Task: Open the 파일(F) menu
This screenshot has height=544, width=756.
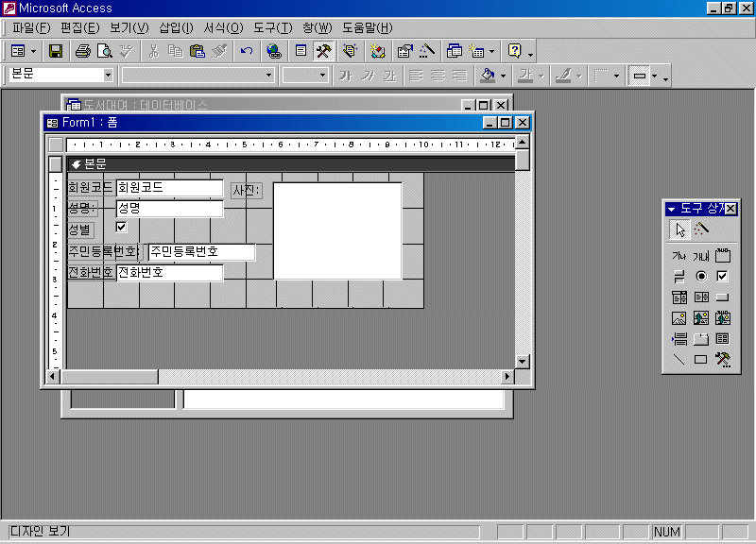Action: [x=31, y=28]
